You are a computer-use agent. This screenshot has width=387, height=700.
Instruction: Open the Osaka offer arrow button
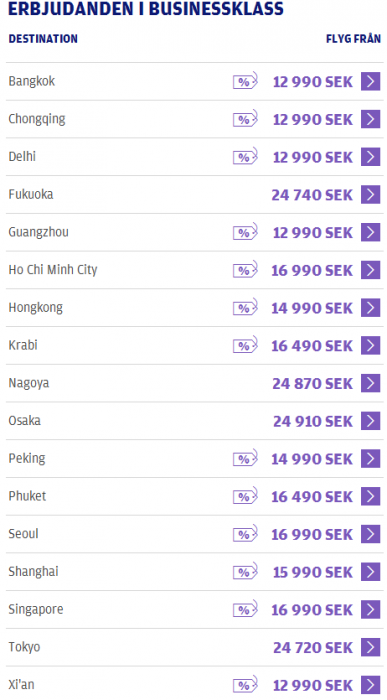370,421
